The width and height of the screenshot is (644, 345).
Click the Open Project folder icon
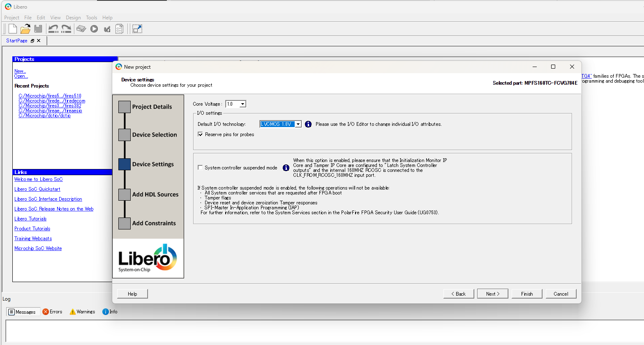coord(25,29)
